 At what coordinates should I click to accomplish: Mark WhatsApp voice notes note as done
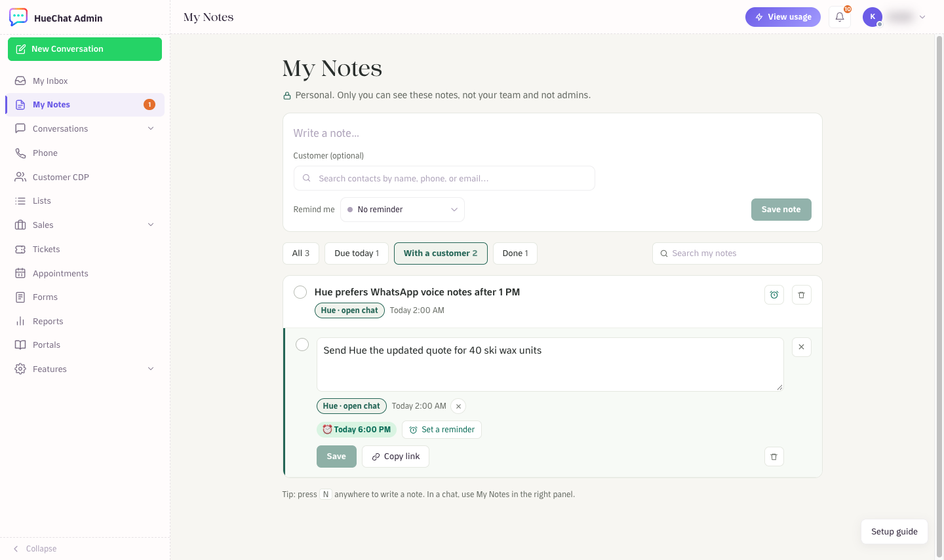pos(300,292)
